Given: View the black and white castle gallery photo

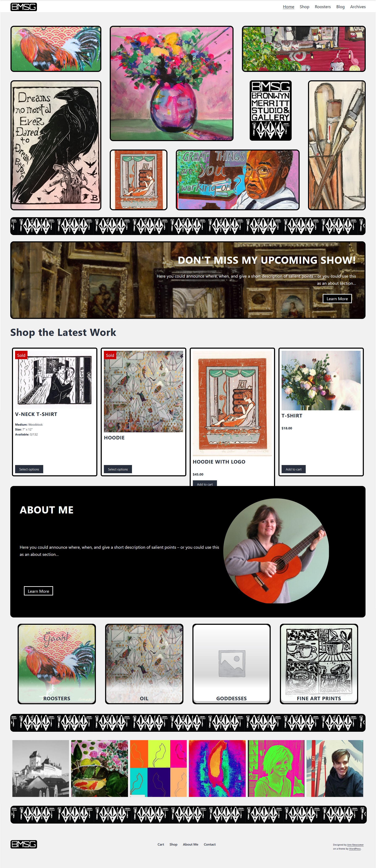Looking at the screenshot, I should coord(41,768).
